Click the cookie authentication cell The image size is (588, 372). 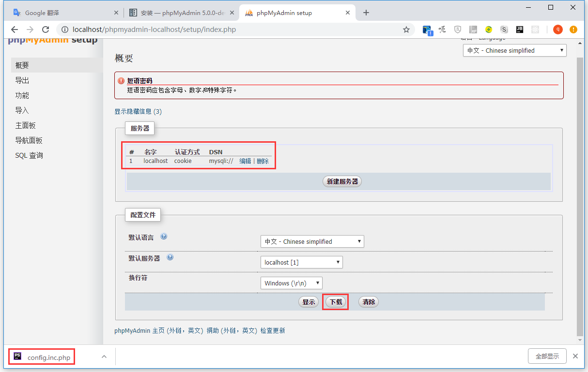pos(183,161)
